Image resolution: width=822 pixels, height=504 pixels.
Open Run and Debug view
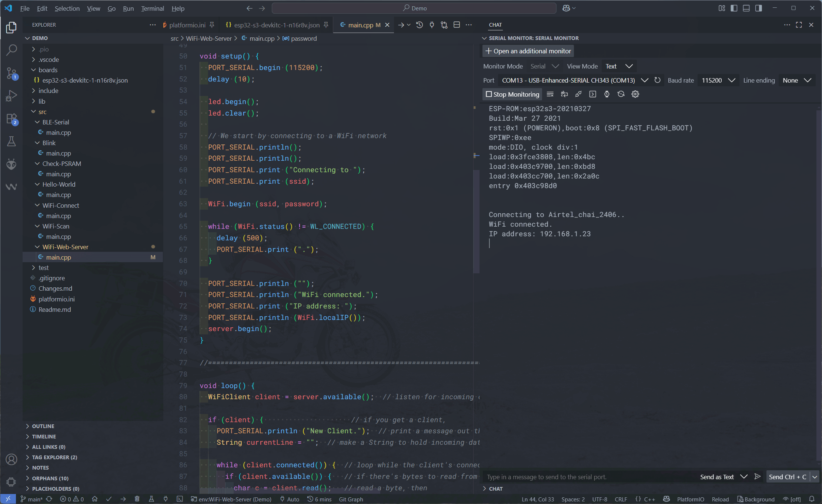coord(11,96)
